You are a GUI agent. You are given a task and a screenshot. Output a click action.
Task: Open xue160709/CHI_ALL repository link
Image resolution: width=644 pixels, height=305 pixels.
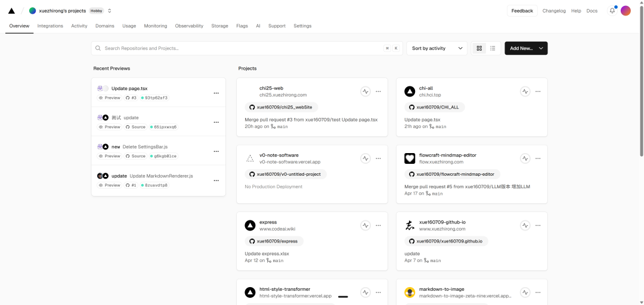pyautogui.click(x=435, y=107)
